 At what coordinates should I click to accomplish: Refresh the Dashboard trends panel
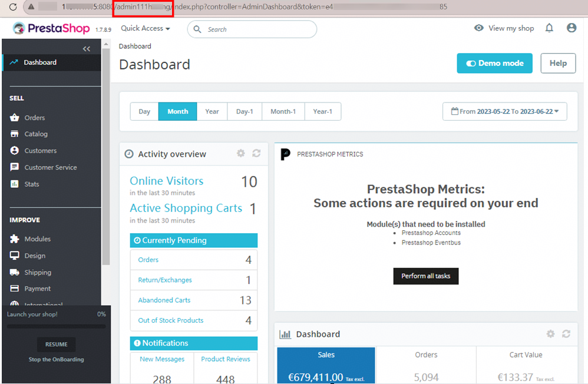pyautogui.click(x=566, y=334)
